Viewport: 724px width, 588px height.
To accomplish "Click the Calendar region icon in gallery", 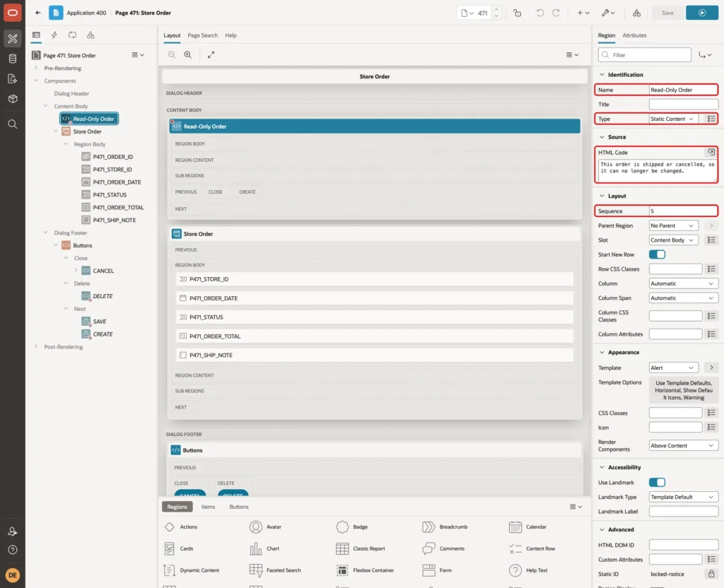I will (x=515, y=527).
